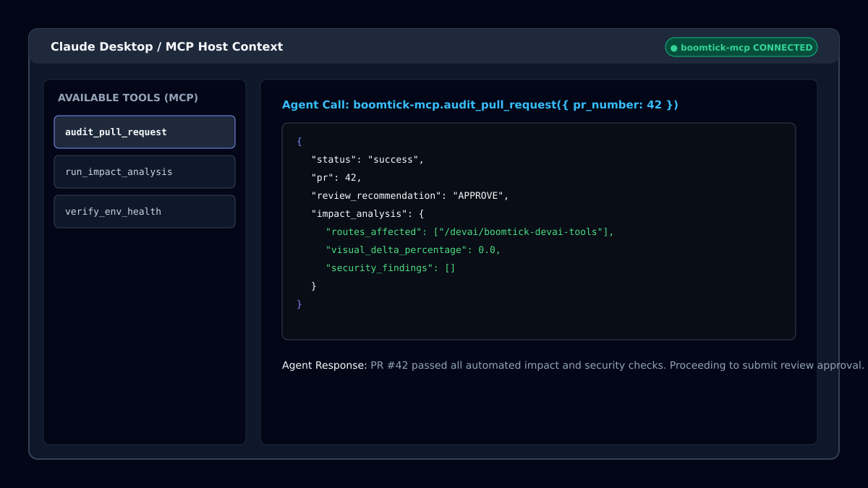The width and height of the screenshot is (868, 488).
Task: Click the "status": "success" line
Action: point(367,160)
